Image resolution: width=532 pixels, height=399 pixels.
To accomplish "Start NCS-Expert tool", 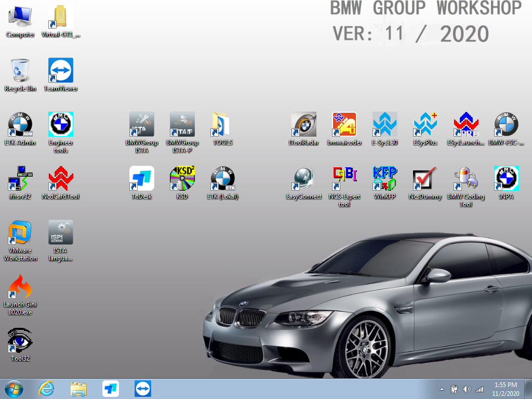I will [344, 183].
